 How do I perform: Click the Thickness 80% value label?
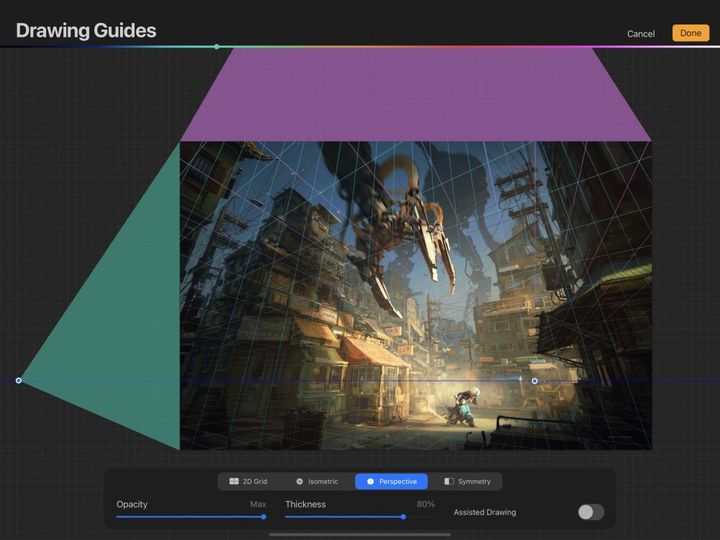tap(425, 504)
